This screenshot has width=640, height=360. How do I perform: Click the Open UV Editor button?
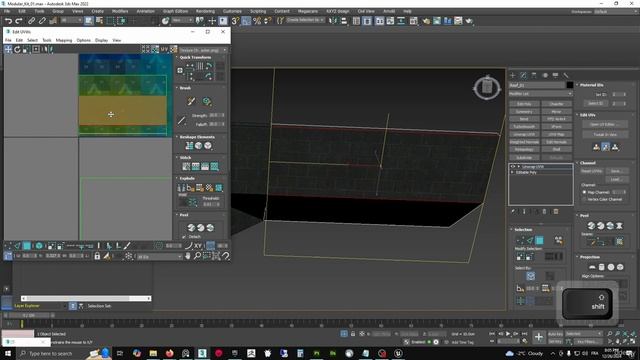point(605,124)
